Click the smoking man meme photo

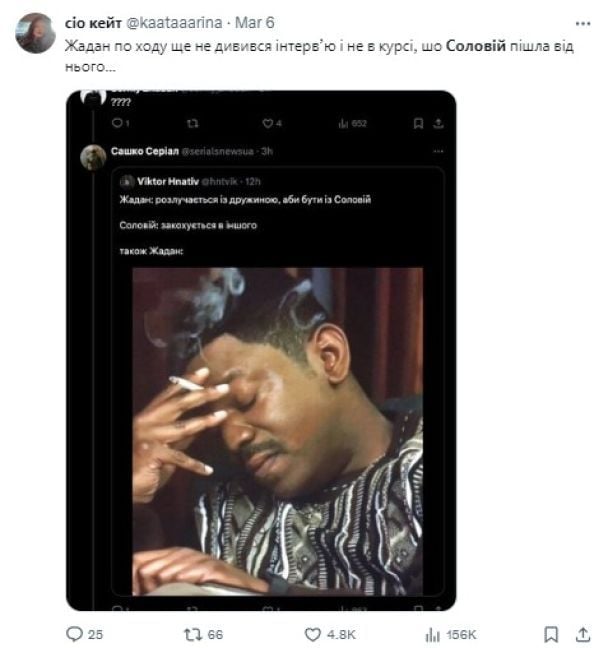pos(277,430)
